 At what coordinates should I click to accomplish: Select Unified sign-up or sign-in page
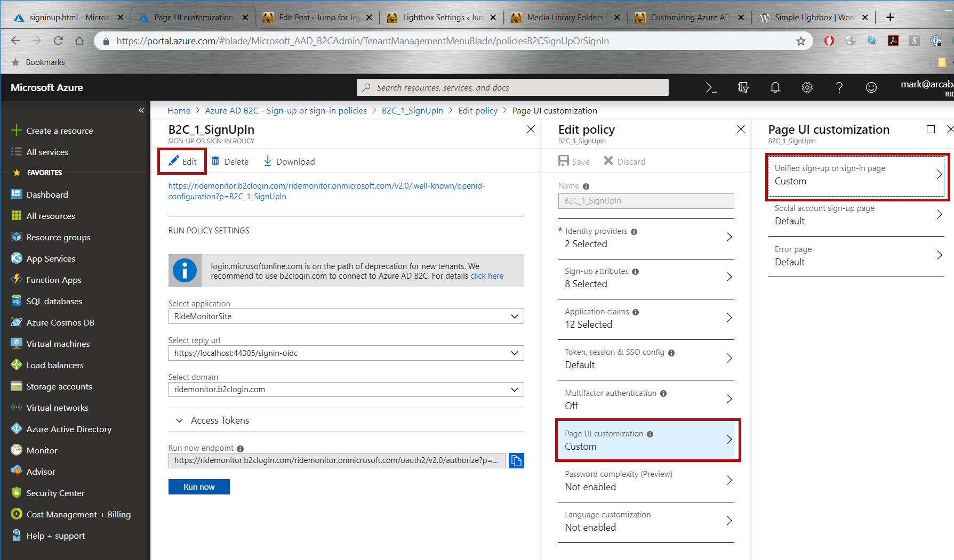coord(857,175)
